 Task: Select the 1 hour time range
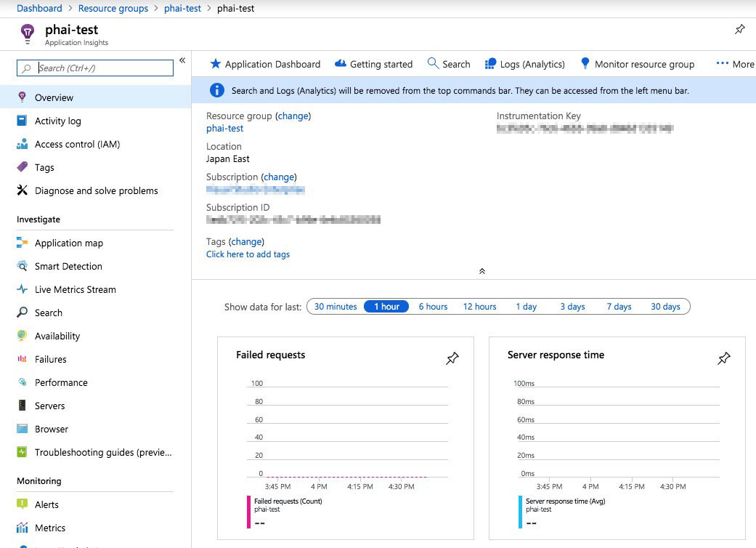[386, 306]
